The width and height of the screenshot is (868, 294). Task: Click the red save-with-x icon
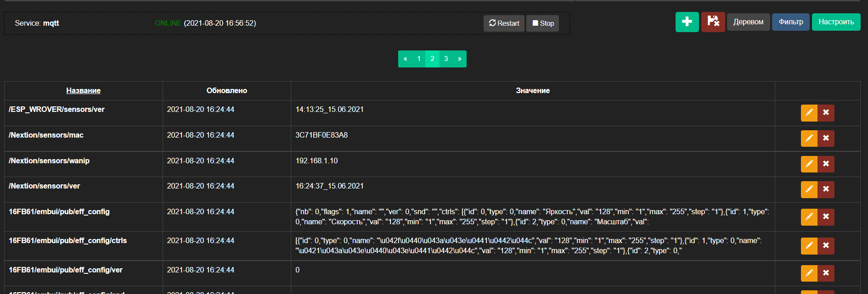pos(713,22)
